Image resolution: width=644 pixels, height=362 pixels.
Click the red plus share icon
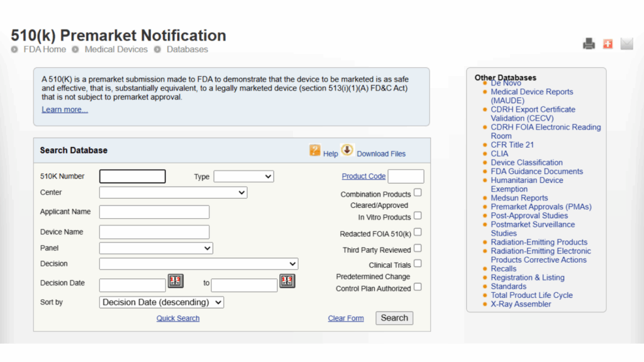608,44
